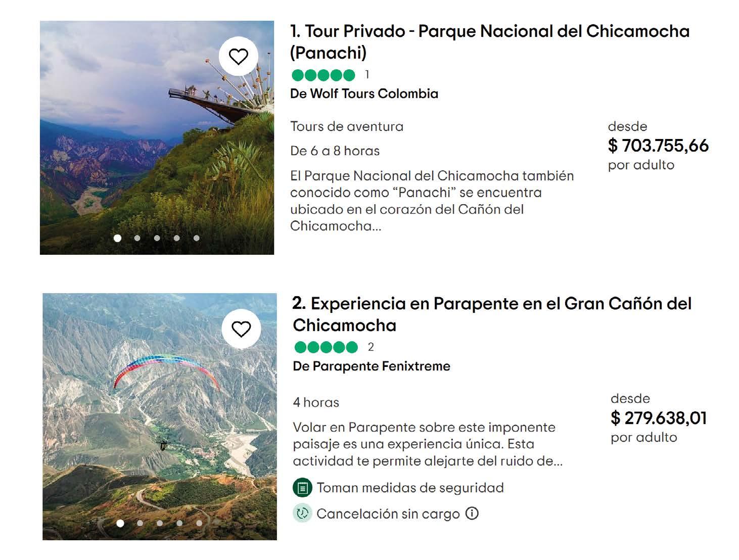
Task: Select third carousel dot on paragliding photo
Action: pos(160,523)
